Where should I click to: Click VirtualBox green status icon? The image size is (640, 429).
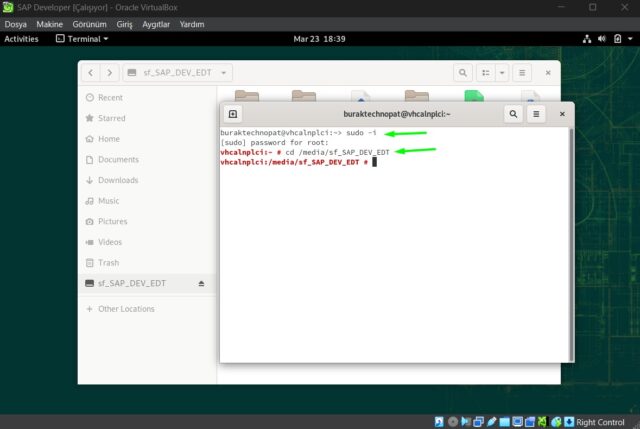542,422
